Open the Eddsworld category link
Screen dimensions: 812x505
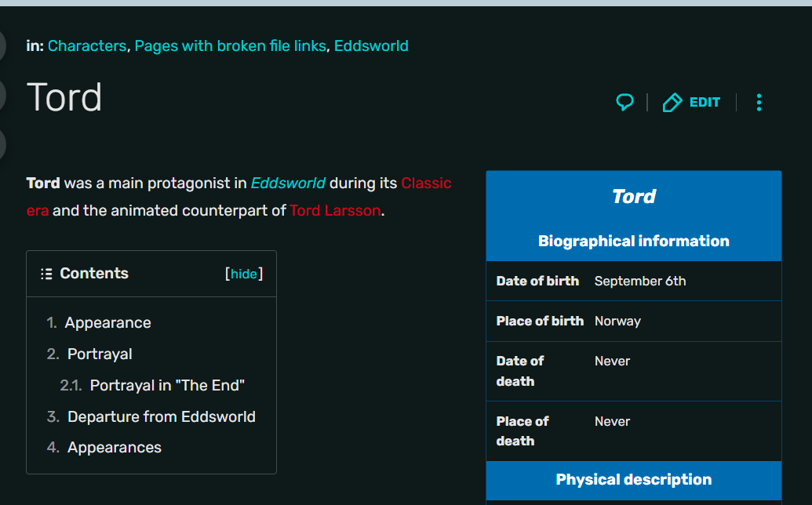[371, 46]
